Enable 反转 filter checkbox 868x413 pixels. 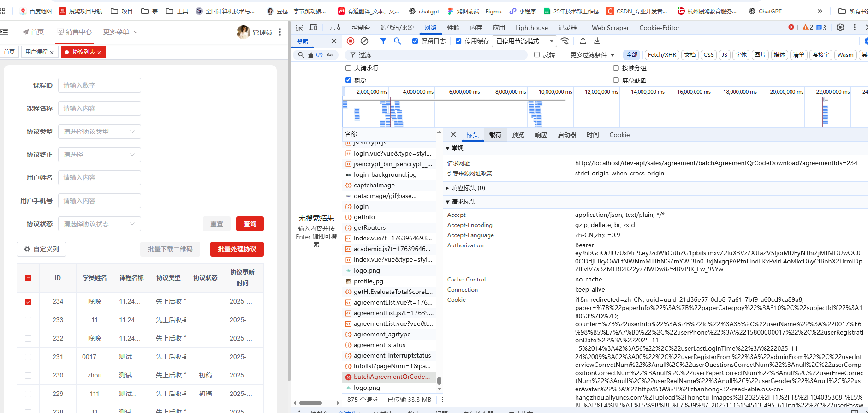coord(537,54)
